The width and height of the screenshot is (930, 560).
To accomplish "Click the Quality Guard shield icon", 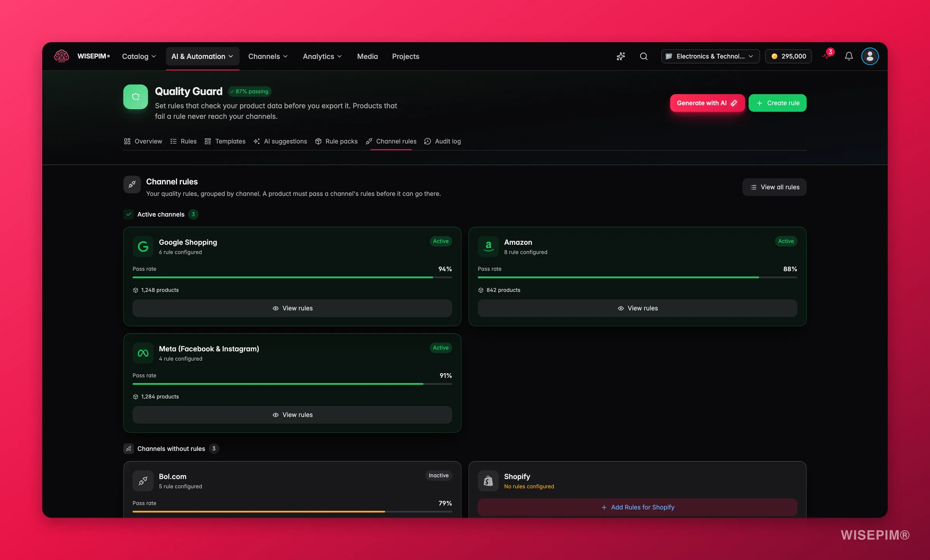I will click(x=136, y=97).
